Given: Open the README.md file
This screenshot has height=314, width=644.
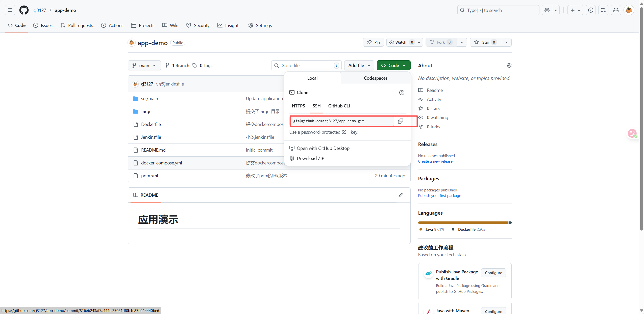Looking at the screenshot, I should click(153, 150).
